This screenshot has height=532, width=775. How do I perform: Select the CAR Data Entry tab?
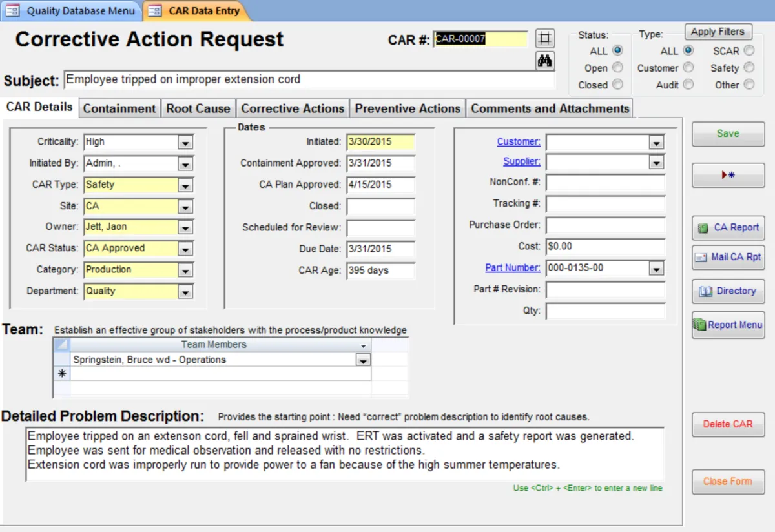pos(195,10)
